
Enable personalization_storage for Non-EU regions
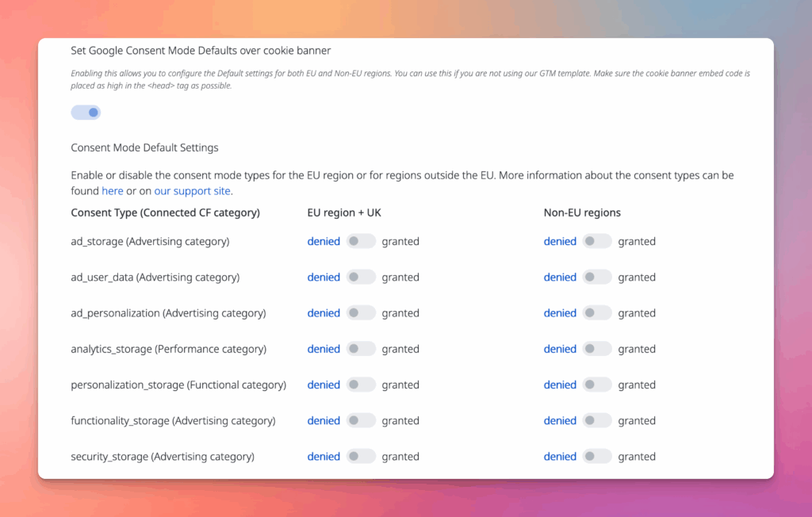(x=597, y=385)
